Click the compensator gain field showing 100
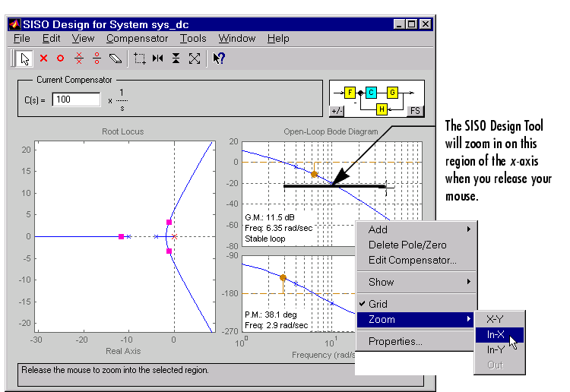570x392 pixels. 76,100
